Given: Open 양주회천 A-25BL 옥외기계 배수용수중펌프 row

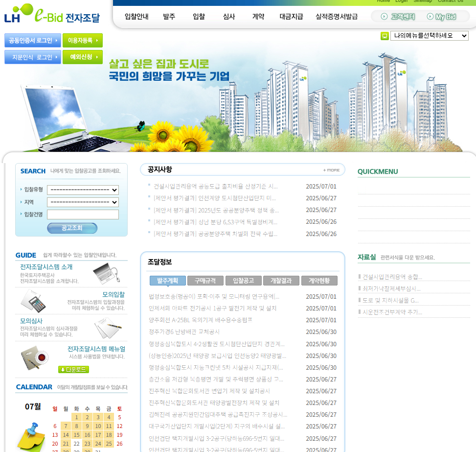Looking at the screenshot, I should pyautogui.click(x=201, y=320).
